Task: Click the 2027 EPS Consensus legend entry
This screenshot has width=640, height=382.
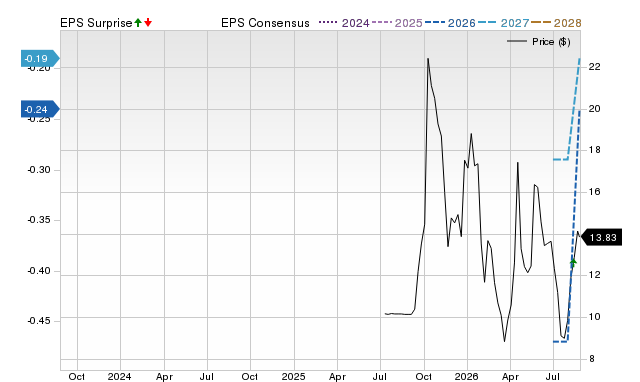Action: tap(503, 23)
